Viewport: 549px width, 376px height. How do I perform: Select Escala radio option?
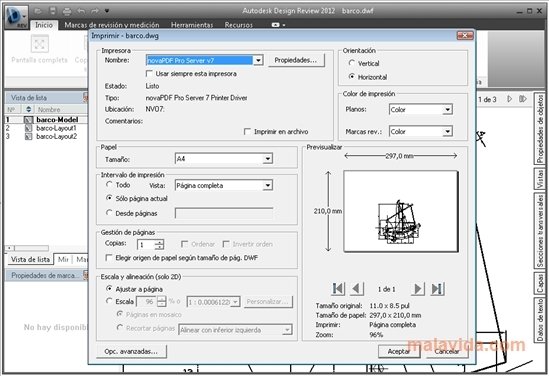[x=109, y=301]
